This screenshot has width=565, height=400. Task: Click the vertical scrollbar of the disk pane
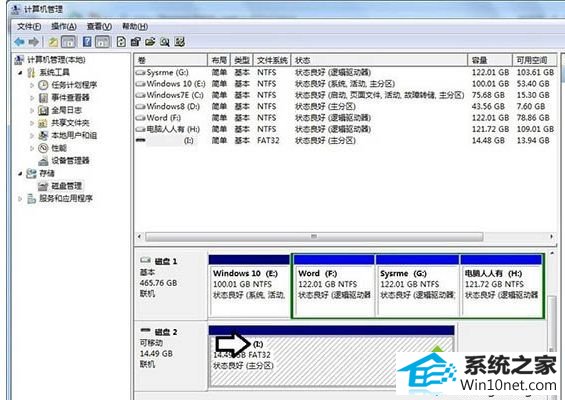point(551,323)
